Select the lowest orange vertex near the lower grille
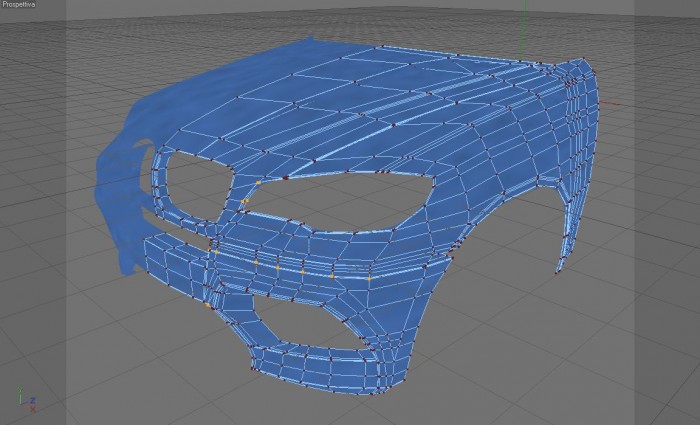Screen dimensions: 700x425 point(208,305)
